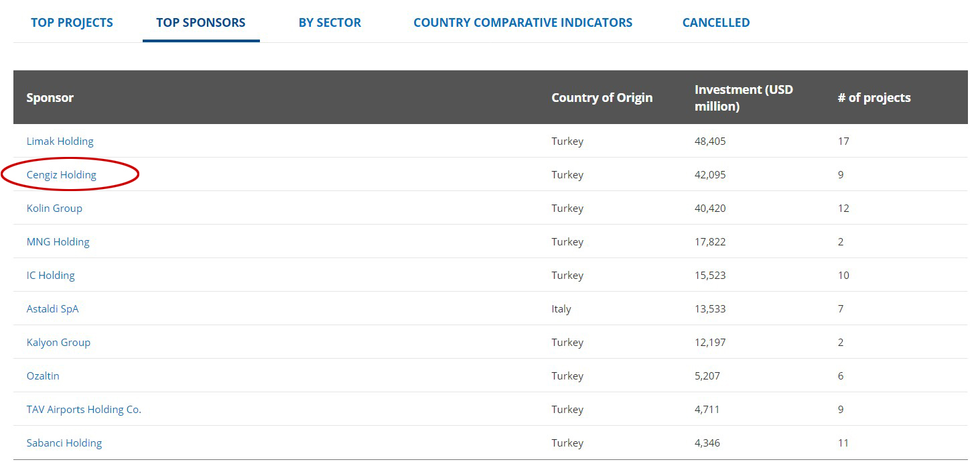The image size is (980, 464).
Task: Open the Top Projects tab
Action: (x=72, y=23)
